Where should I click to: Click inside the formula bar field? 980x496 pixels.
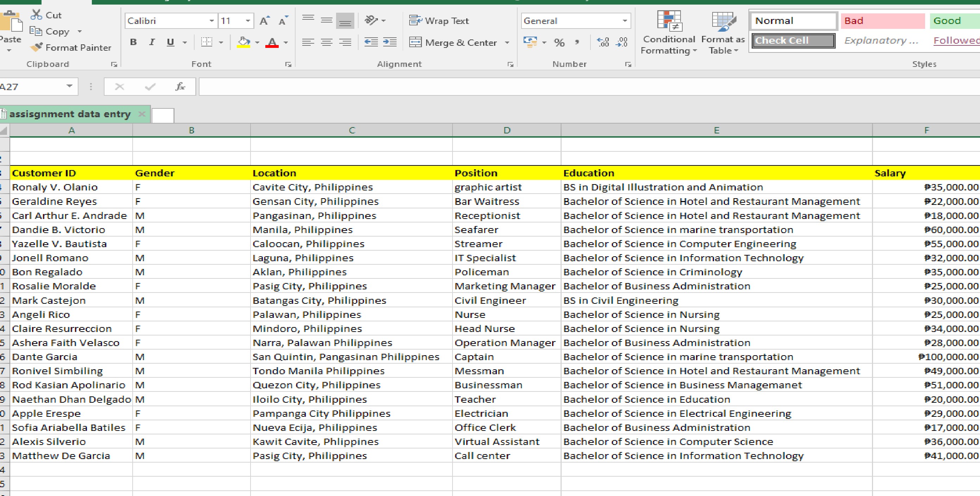pos(571,87)
